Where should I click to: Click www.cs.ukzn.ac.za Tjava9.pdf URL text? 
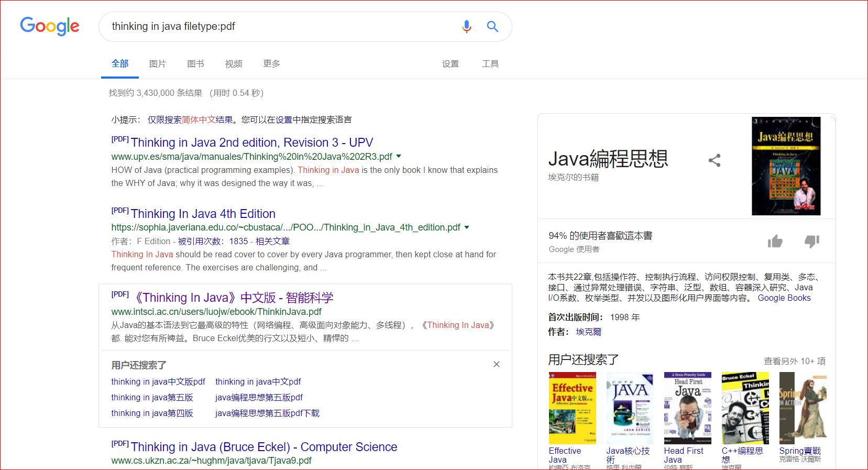211,461
